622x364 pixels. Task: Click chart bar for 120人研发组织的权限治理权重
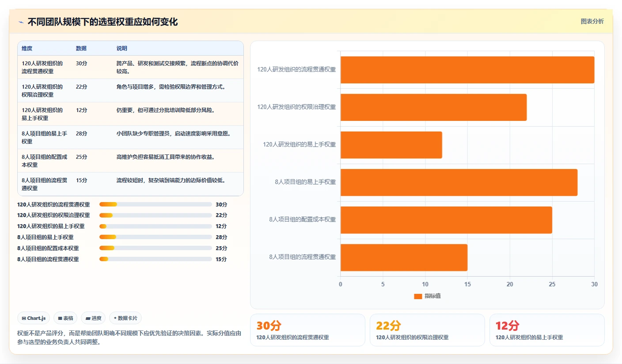433,107
